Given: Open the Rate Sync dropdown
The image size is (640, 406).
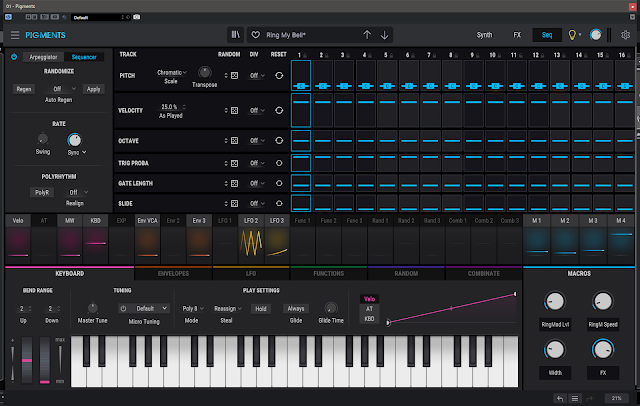Looking at the screenshot, I should (x=77, y=153).
